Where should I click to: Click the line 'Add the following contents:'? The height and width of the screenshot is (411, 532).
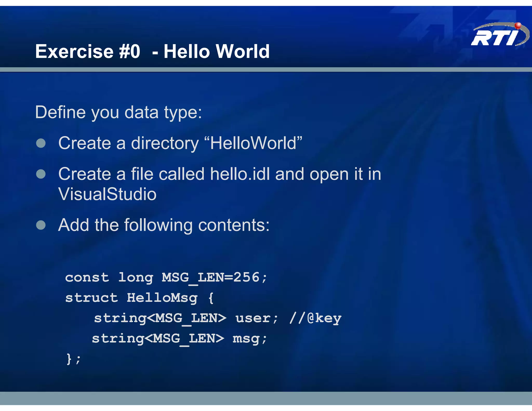point(164,225)
